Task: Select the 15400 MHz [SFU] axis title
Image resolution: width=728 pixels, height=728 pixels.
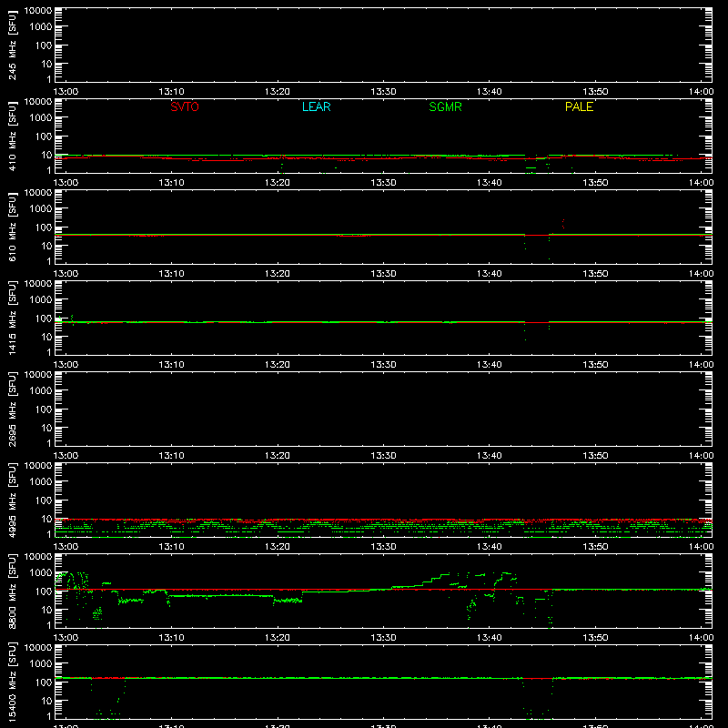Action: click(x=12, y=682)
